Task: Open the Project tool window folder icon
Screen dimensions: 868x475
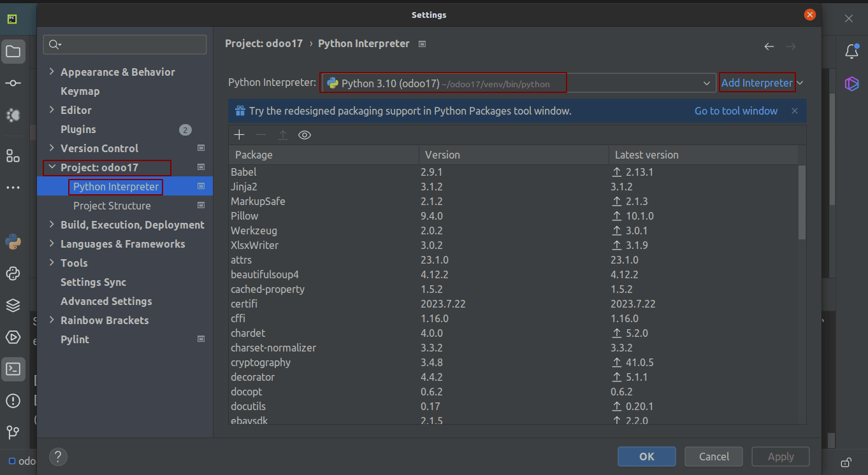Action: 13,52
